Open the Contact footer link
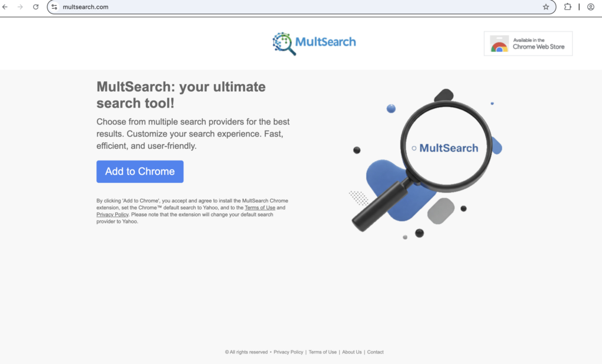Screen dimensions: 602x364 point(375,352)
